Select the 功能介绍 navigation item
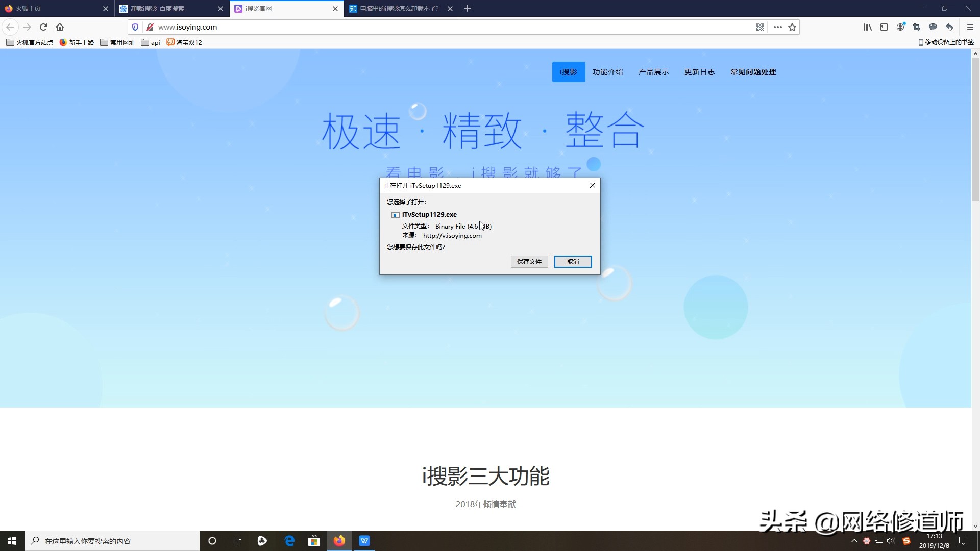The height and width of the screenshot is (551, 980). (608, 71)
